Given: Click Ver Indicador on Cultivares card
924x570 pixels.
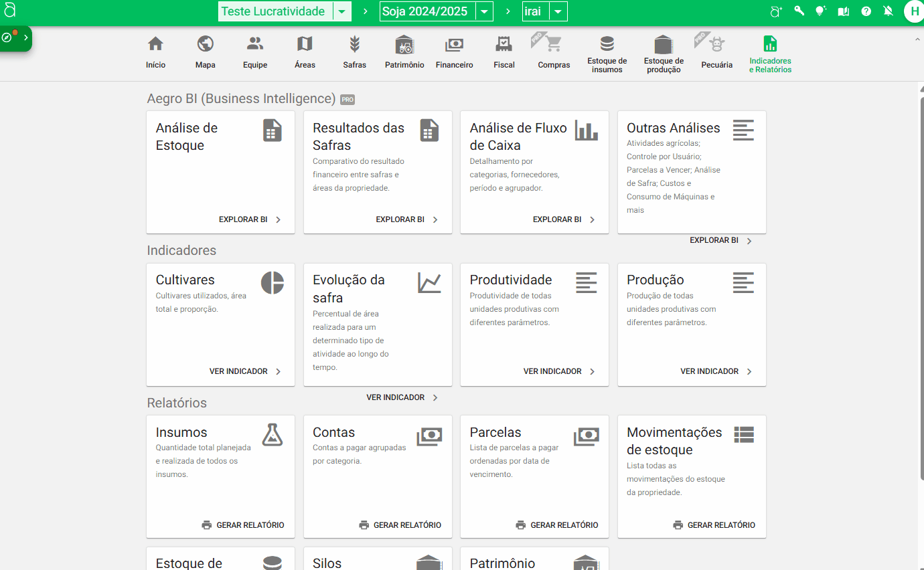Looking at the screenshot, I should tap(245, 371).
